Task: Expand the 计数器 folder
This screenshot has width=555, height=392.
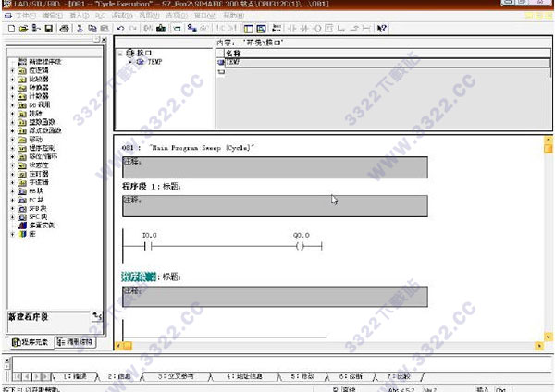Action: pyautogui.click(x=12, y=96)
